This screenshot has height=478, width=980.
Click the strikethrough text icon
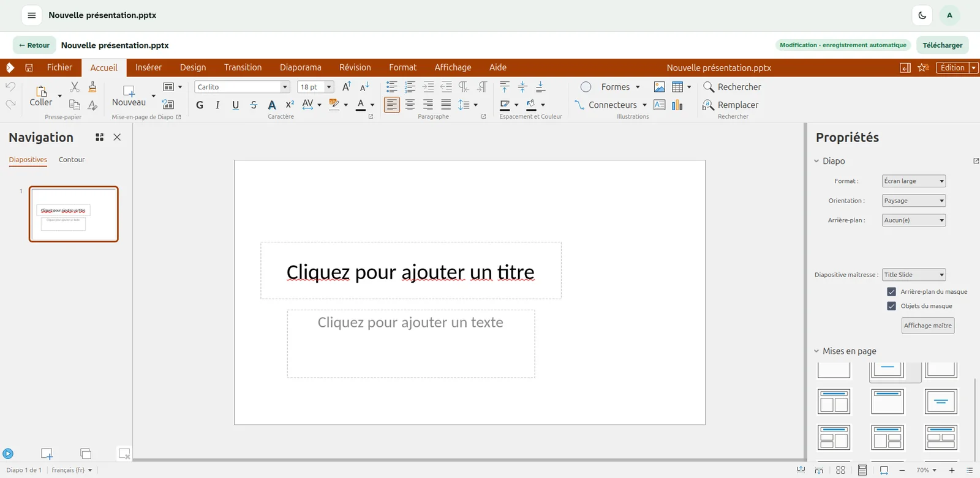click(254, 105)
